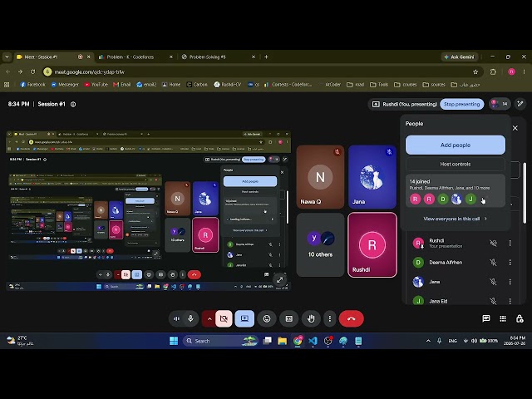Select the Meet - Session #1 tab
The width and height of the screenshot is (532, 399).
click(53, 57)
